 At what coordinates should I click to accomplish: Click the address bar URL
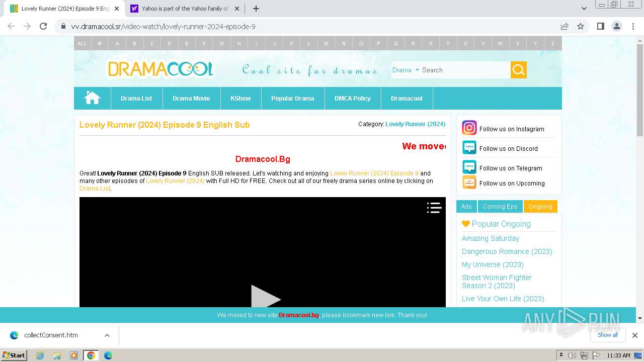(163, 27)
